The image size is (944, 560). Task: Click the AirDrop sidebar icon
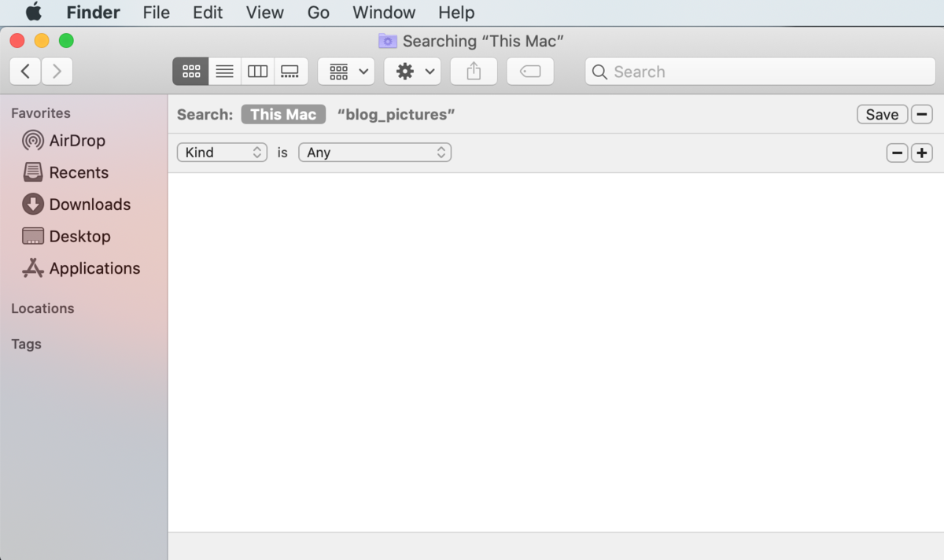(33, 141)
